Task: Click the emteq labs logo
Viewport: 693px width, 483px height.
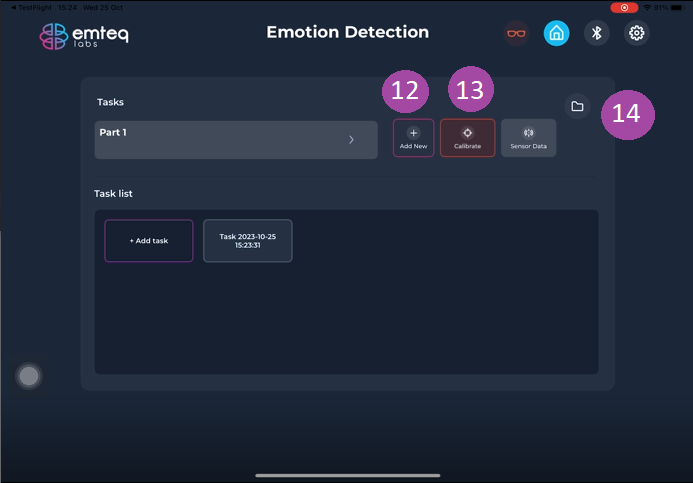Action: (x=84, y=36)
